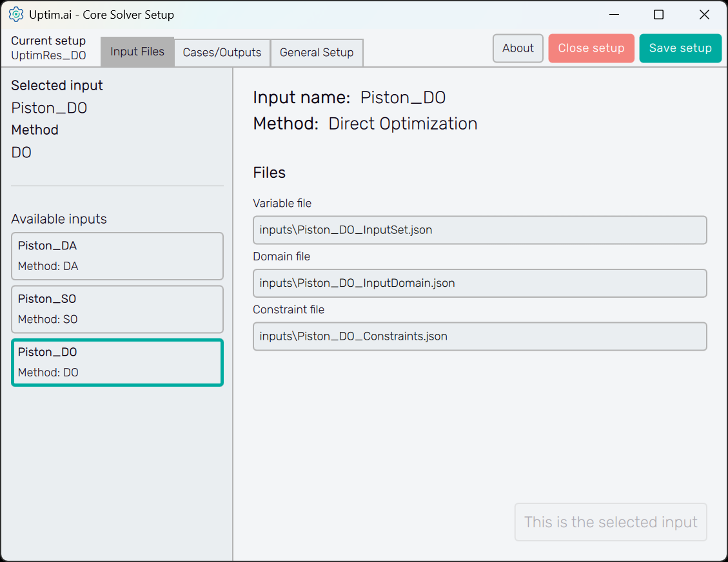Click the Save setup button
The width and height of the screenshot is (728, 562).
(680, 48)
